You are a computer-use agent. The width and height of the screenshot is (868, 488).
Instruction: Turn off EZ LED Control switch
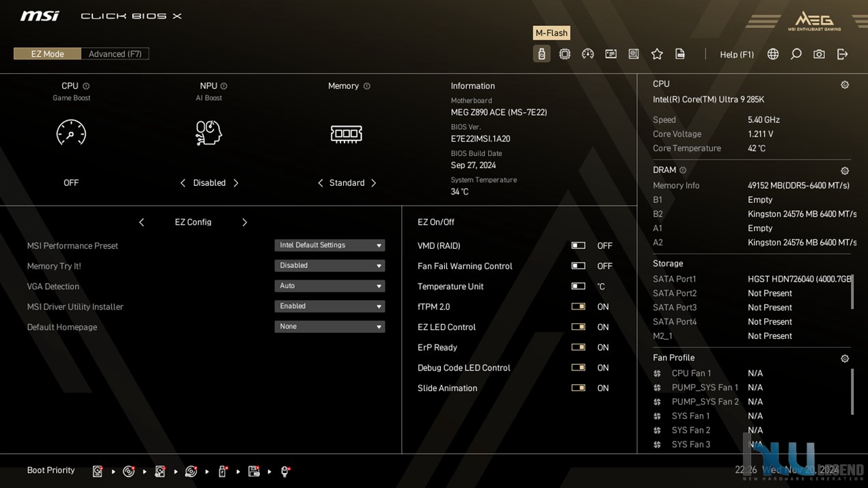click(x=578, y=327)
